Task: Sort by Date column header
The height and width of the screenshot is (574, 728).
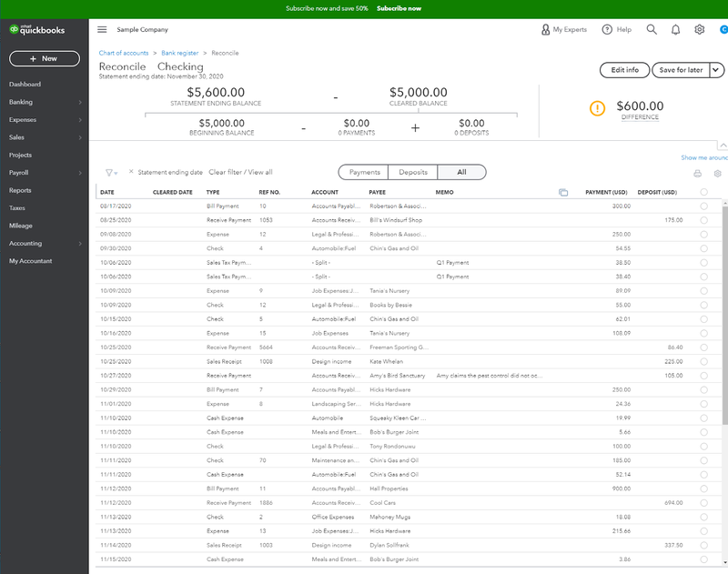Action: click(x=107, y=192)
